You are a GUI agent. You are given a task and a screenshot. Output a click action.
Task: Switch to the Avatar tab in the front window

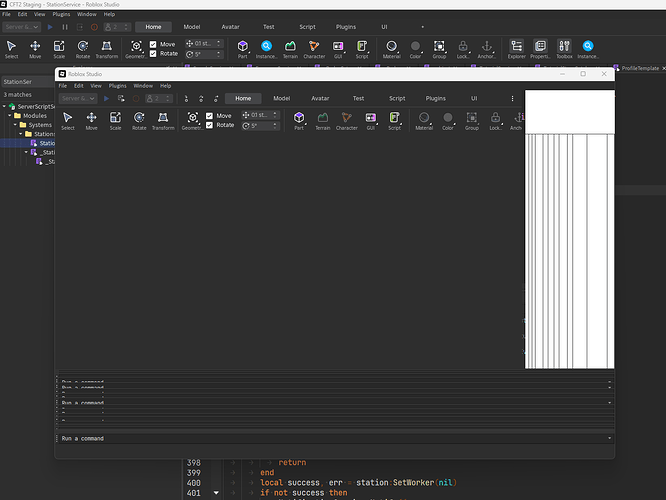pyautogui.click(x=320, y=99)
